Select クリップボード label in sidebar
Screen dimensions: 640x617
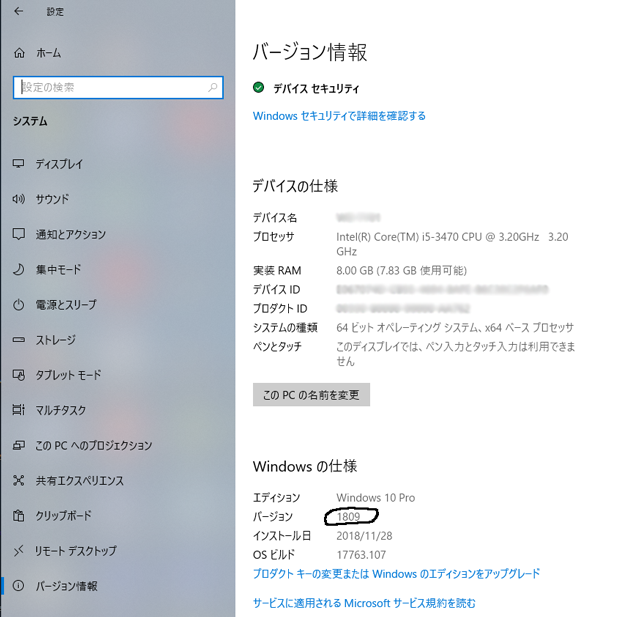(63, 516)
